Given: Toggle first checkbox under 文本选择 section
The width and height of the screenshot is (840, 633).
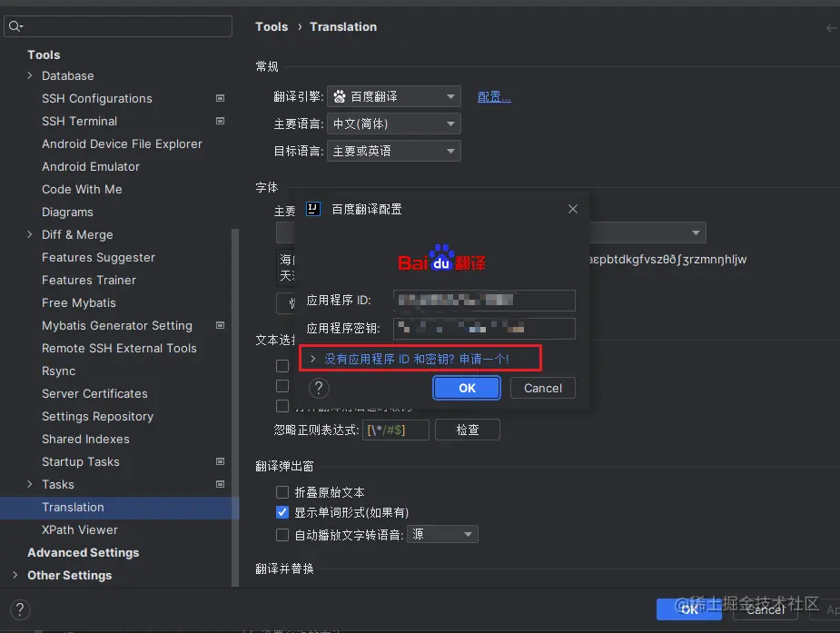Looking at the screenshot, I should tap(282, 366).
